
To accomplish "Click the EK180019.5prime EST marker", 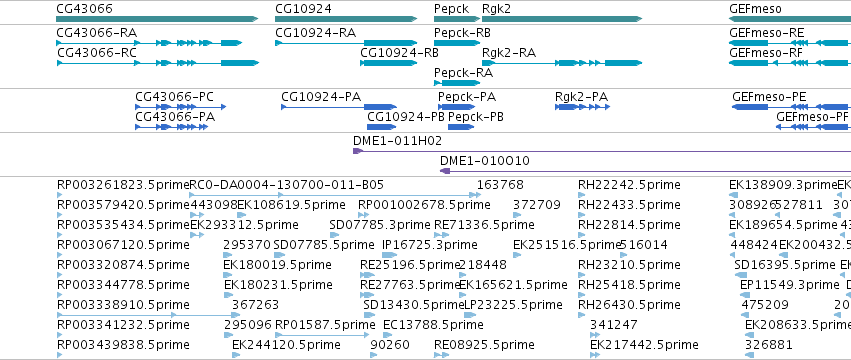I will tap(228, 275).
